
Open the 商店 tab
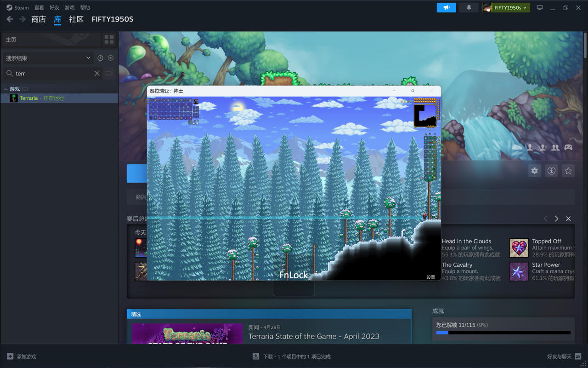[39, 19]
